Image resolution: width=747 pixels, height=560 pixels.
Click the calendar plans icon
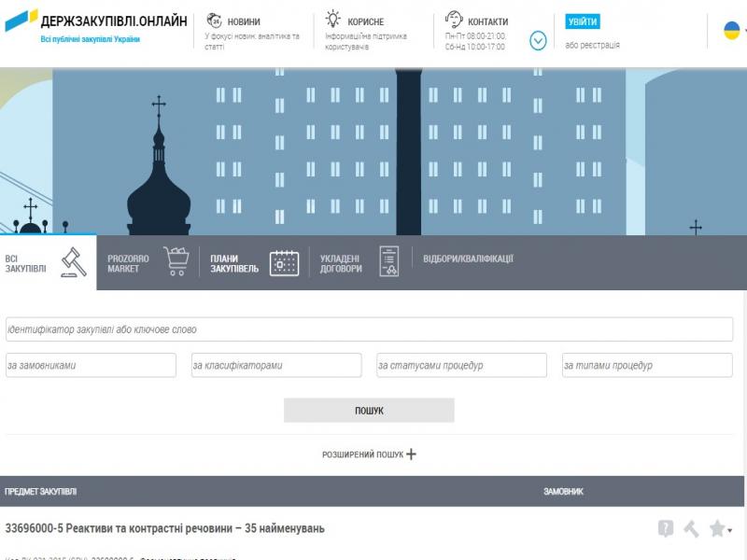285,263
